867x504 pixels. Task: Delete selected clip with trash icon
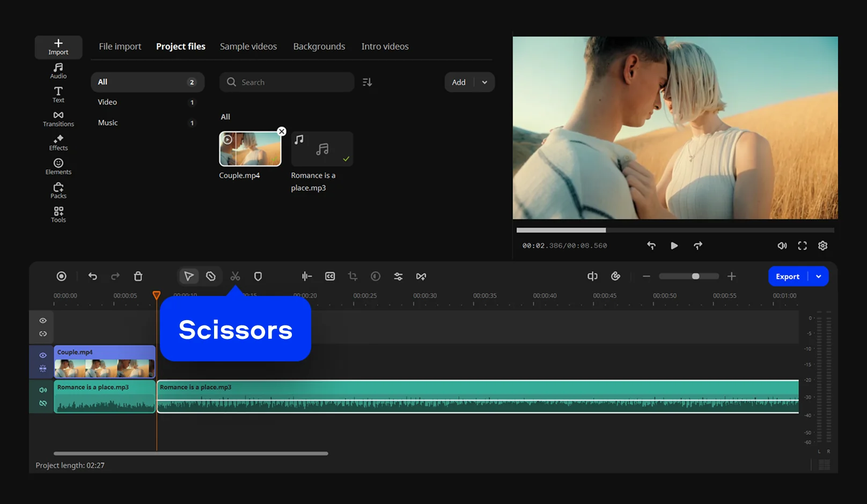[x=138, y=277]
